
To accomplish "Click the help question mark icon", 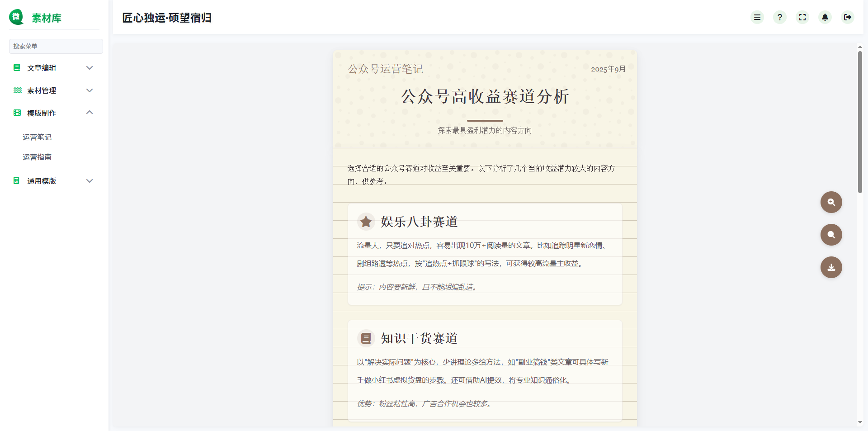I will (779, 17).
